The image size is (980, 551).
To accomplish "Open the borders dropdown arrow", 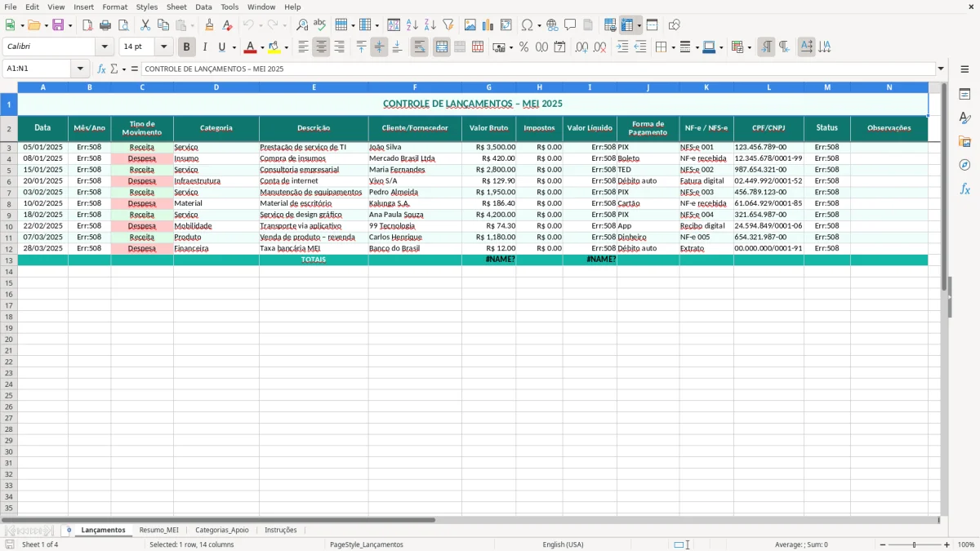I will [x=672, y=47].
